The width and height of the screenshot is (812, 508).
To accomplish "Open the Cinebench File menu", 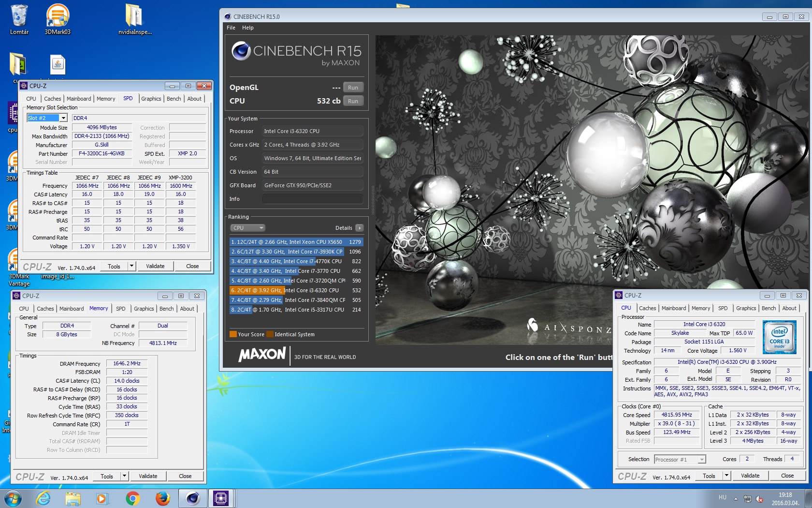I will pos(231,28).
